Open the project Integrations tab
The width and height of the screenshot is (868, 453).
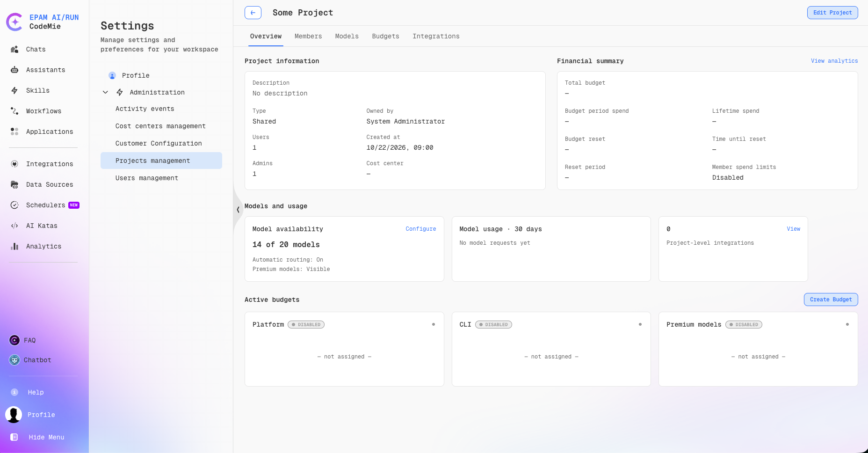coord(436,36)
